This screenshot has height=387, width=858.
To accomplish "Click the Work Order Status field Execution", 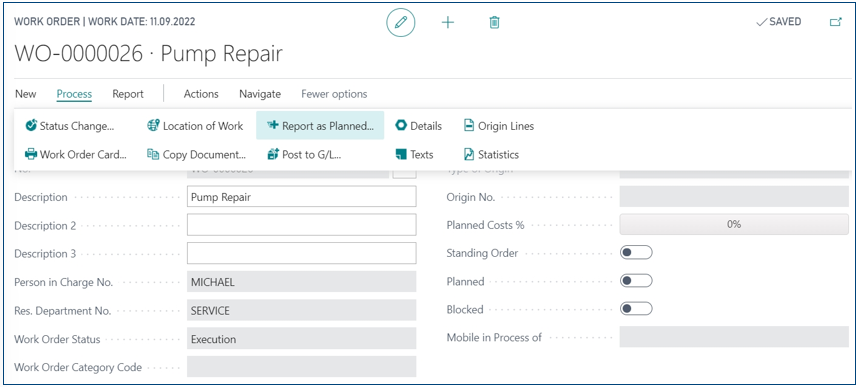I will click(302, 339).
